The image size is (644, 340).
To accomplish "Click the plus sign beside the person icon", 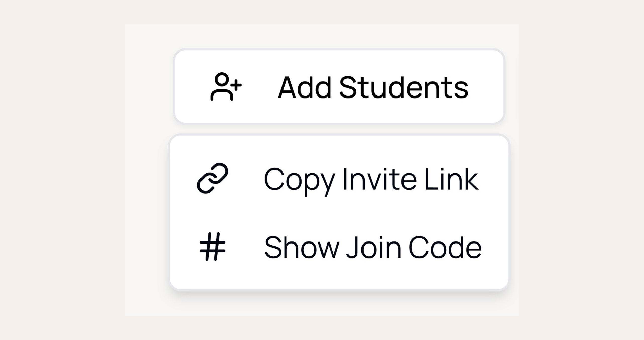I will tap(236, 85).
